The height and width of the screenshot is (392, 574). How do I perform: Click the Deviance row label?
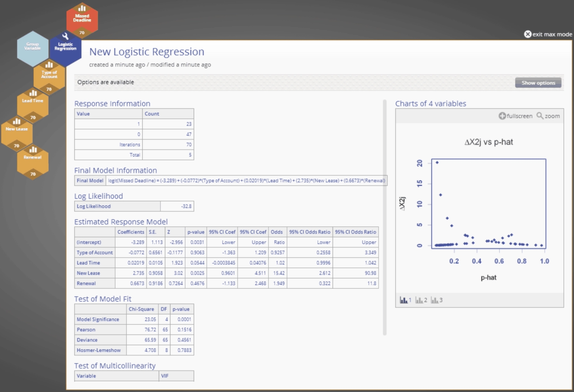click(x=100, y=340)
